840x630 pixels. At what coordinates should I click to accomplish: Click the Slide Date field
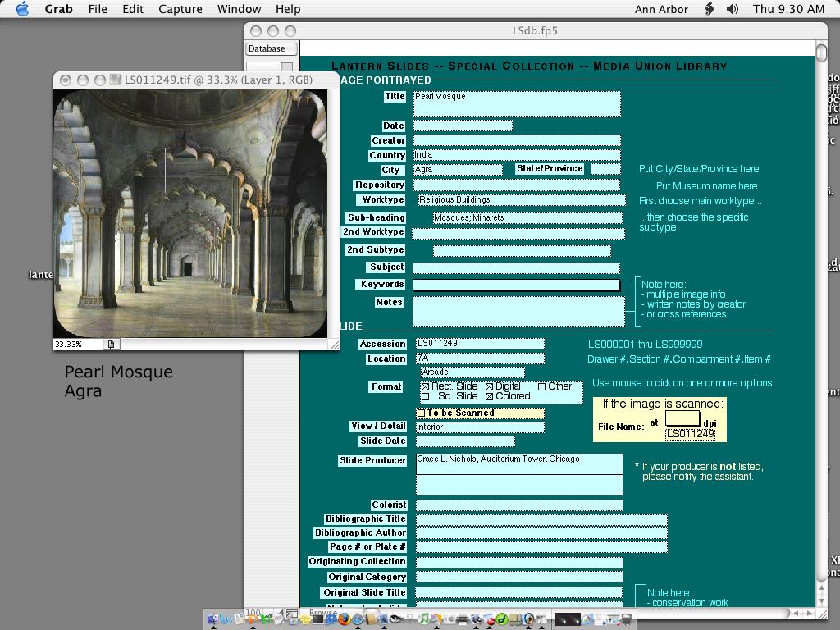pyautogui.click(x=466, y=441)
